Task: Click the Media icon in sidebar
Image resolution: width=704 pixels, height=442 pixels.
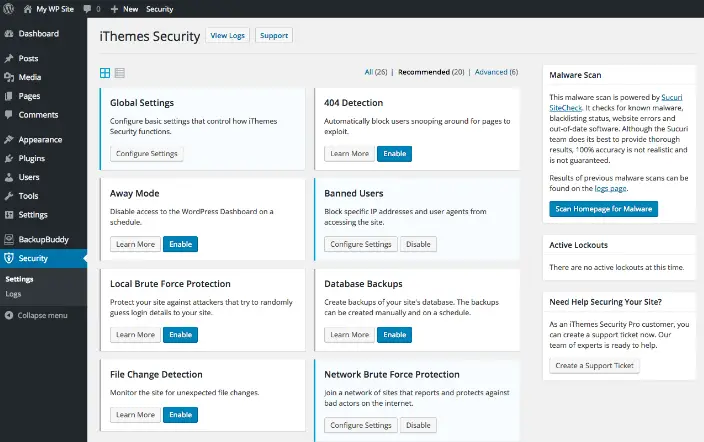Action: [x=9, y=77]
